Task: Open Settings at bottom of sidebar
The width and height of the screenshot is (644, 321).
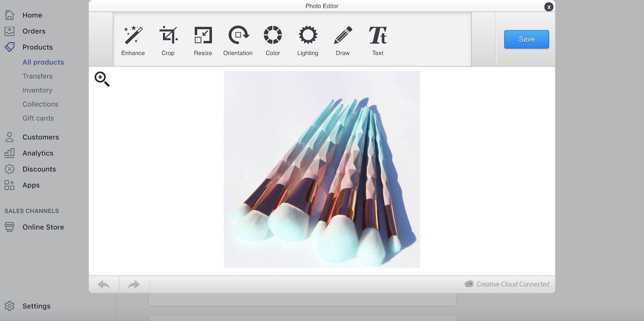Action: (x=36, y=306)
